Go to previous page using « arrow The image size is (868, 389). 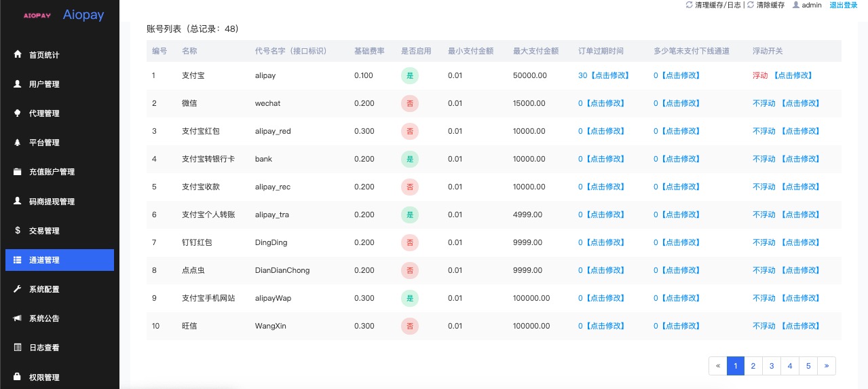click(x=718, y=366)
